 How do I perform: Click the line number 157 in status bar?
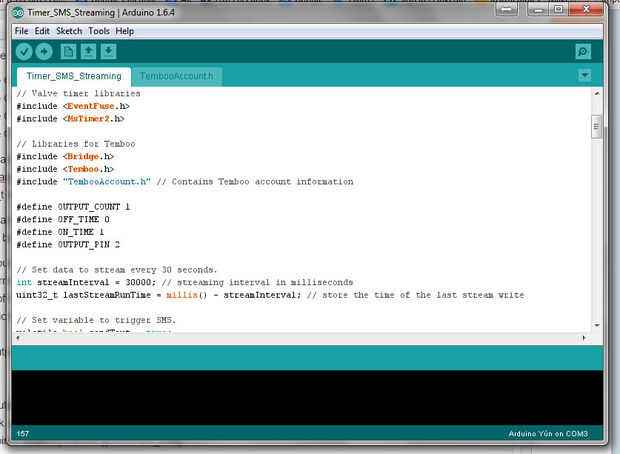coord(23,434)
